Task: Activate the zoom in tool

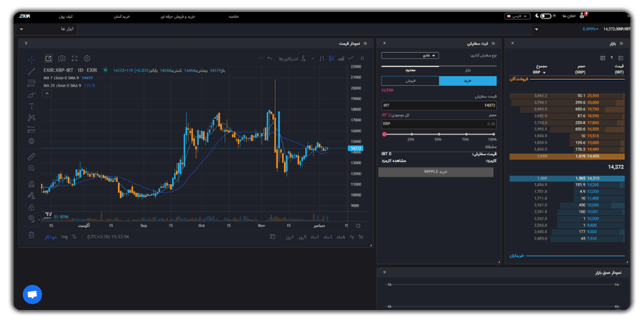Action: 31,168
